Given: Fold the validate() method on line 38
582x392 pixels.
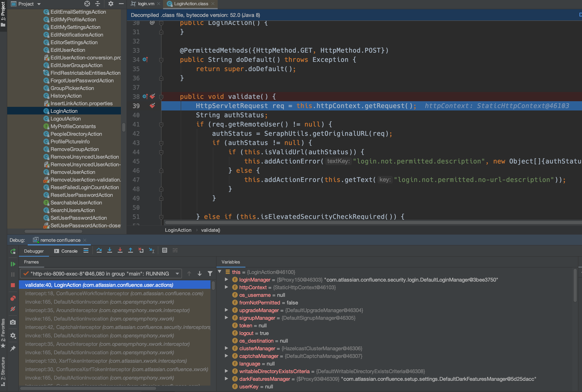Looking at the screenshot, I should pos(161,97).
